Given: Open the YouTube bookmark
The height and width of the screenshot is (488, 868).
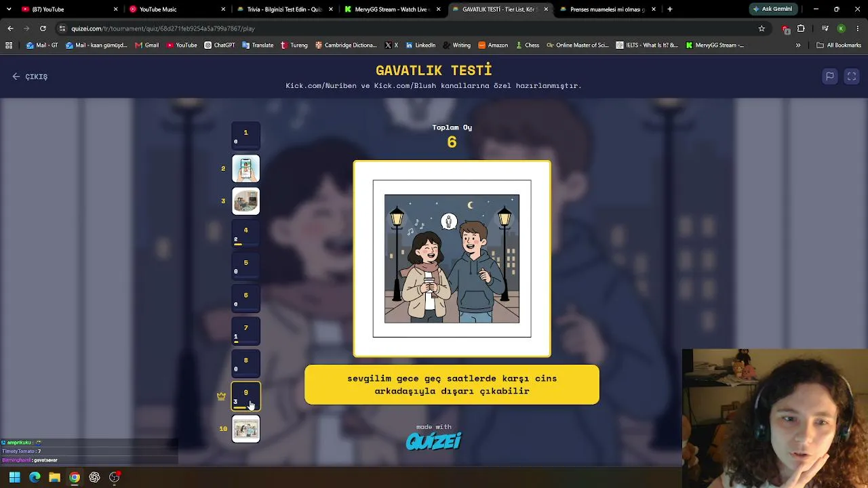Looking at the screenshot, I should [x=182, y=45].
